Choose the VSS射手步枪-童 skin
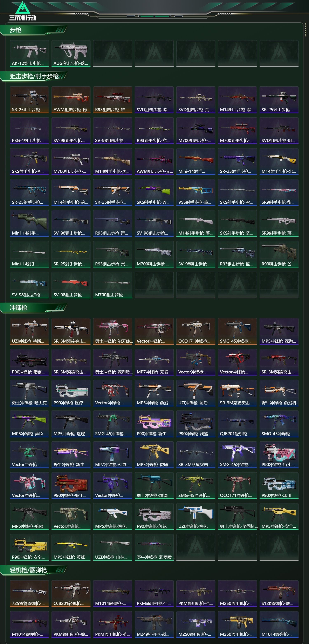The image size is (309, 644). point(196,192)
